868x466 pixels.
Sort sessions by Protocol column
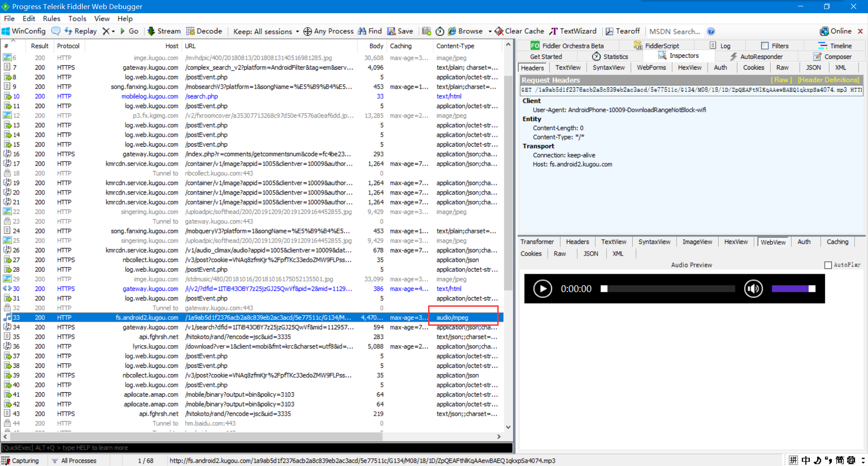pyautogui.click(x=68, y=46)
